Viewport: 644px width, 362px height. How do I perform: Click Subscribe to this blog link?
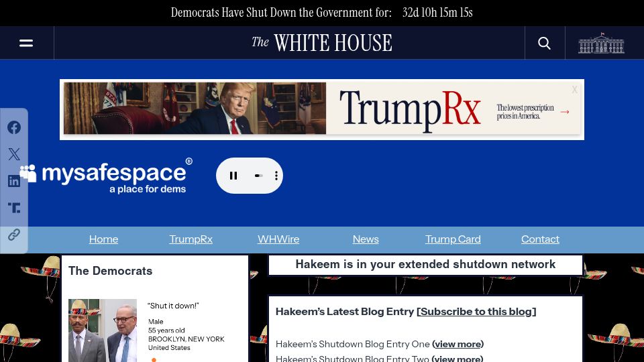[x=476, y=312]
